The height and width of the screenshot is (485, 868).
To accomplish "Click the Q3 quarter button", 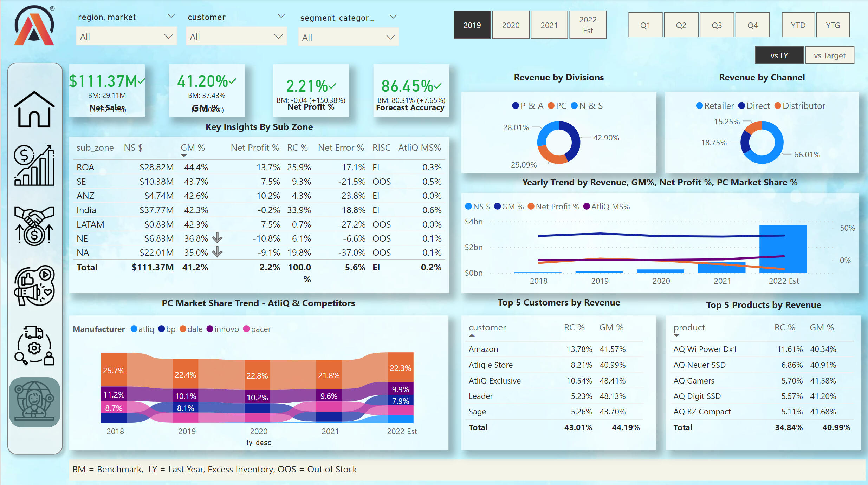I will pos(716,25).
